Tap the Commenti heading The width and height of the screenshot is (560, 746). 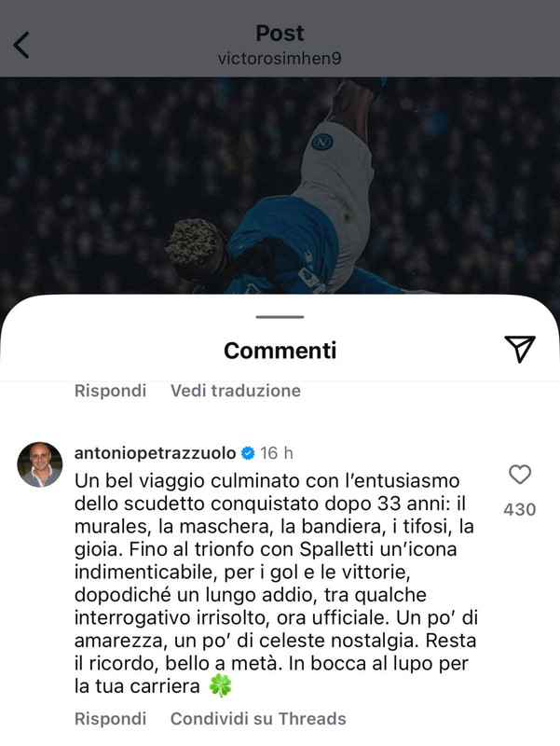[280, 351]
